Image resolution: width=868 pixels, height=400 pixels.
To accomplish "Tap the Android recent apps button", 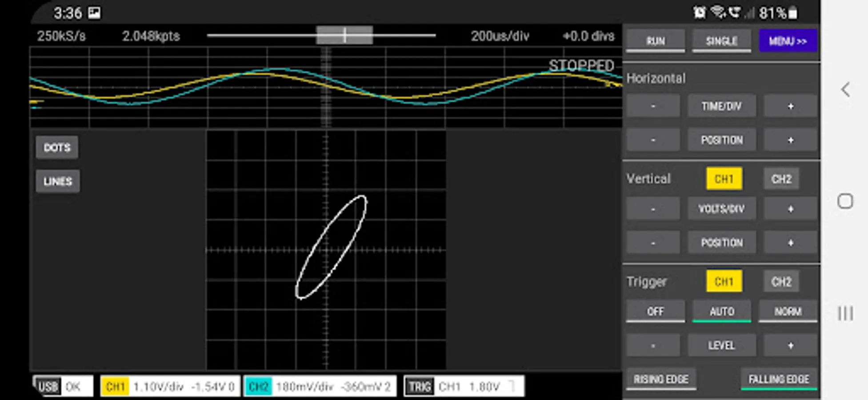I will click(845, 313).
